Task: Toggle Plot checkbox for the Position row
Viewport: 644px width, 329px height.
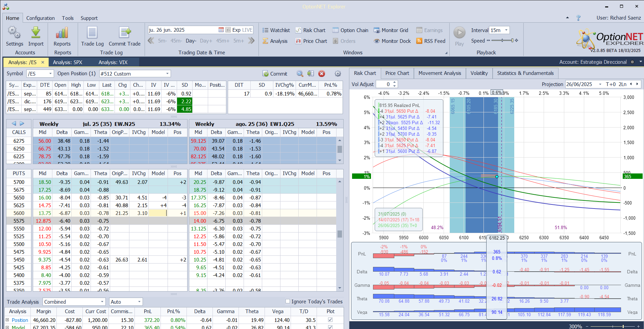Action: [330, 320]
